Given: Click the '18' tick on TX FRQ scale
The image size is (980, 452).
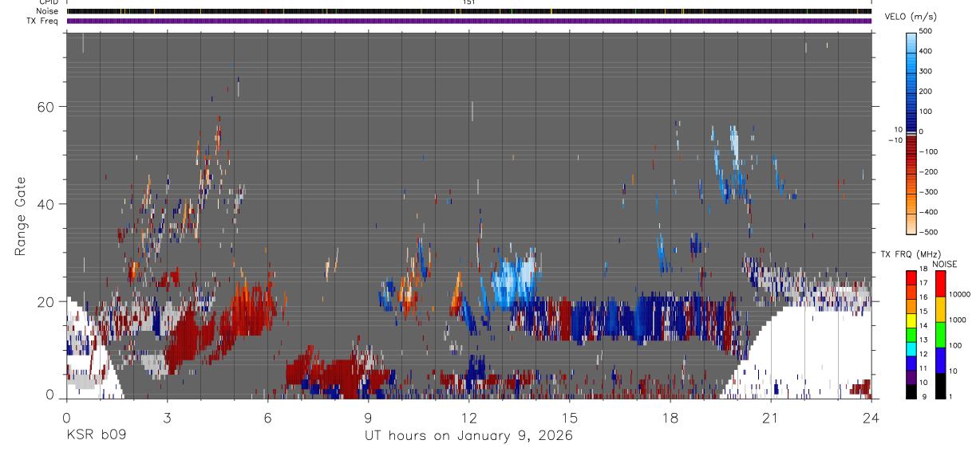Looking at the screenshot, I should coord(923,269).
